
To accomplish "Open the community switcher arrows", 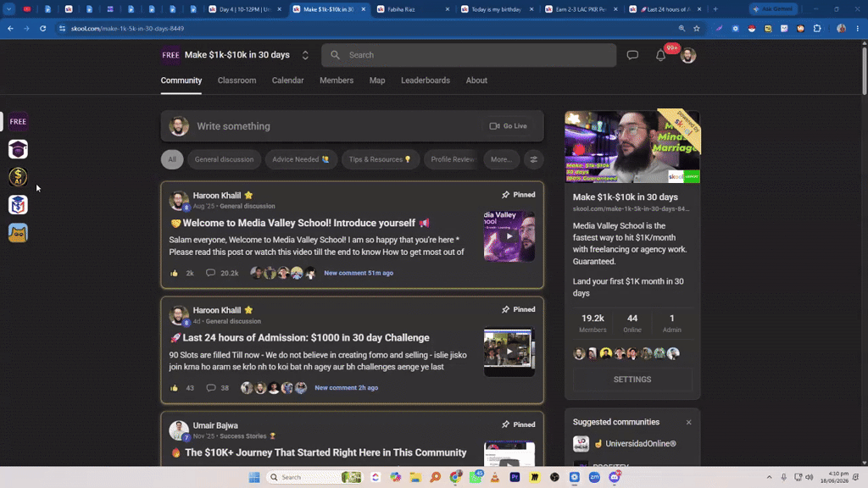I will [x=305, y=55].
